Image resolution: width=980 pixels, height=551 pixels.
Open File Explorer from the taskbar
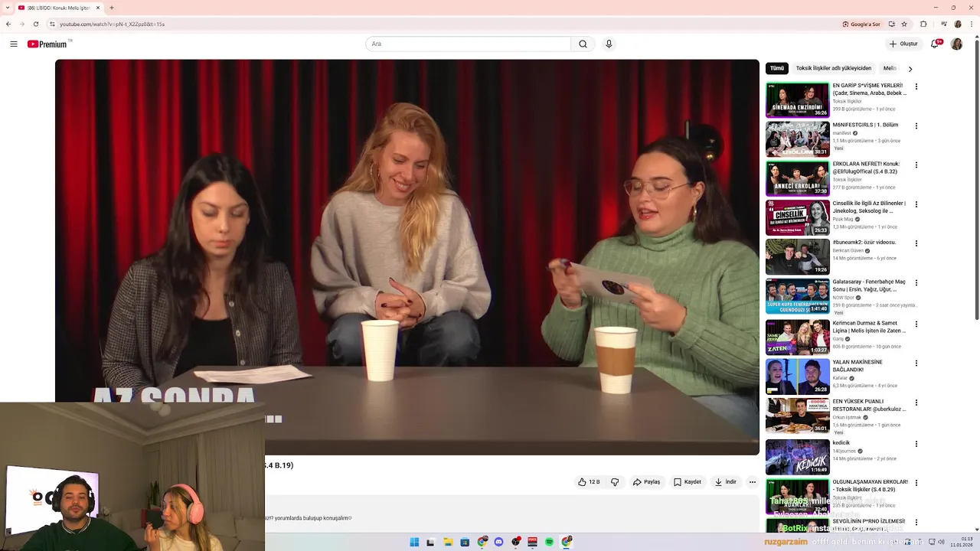coord(448,542)
